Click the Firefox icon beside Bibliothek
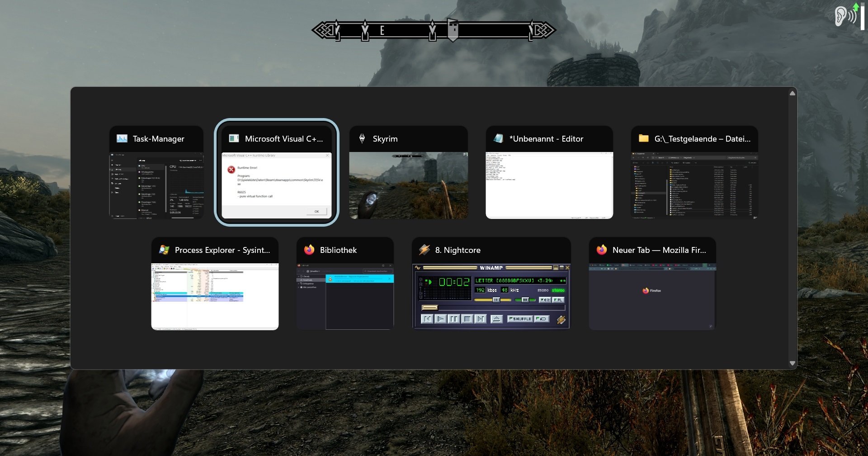868x456 pixels. click(x=309, y=250)
